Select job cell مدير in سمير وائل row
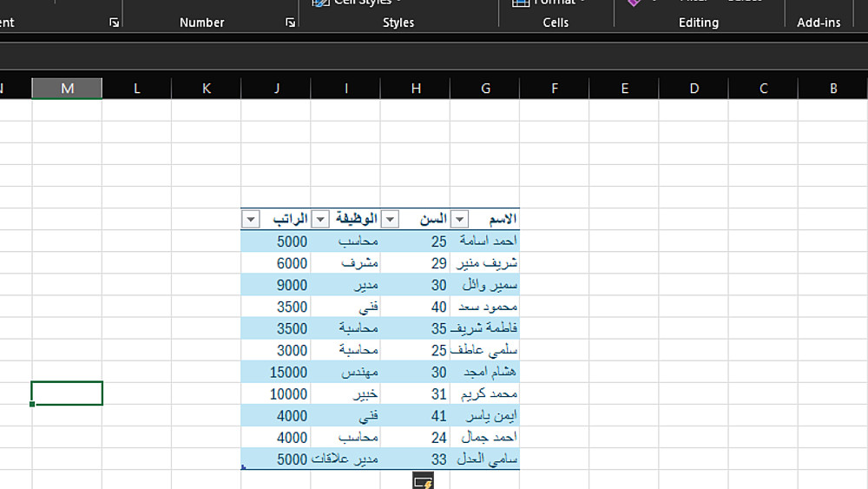The height and width of the screenshot is (489, 868). (345, 285)
